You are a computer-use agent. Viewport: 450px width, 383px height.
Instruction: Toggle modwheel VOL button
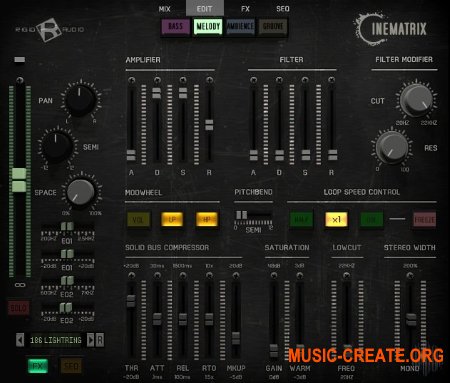click(x=138, y=220)
